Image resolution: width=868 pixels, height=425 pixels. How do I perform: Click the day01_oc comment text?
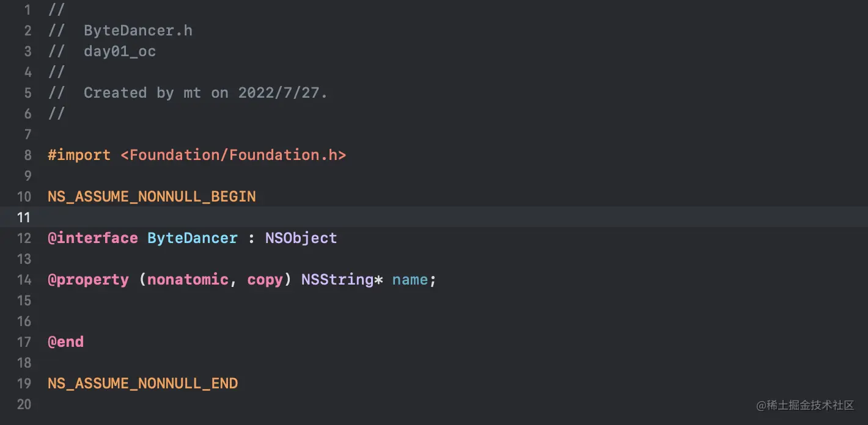coord(120,51)
